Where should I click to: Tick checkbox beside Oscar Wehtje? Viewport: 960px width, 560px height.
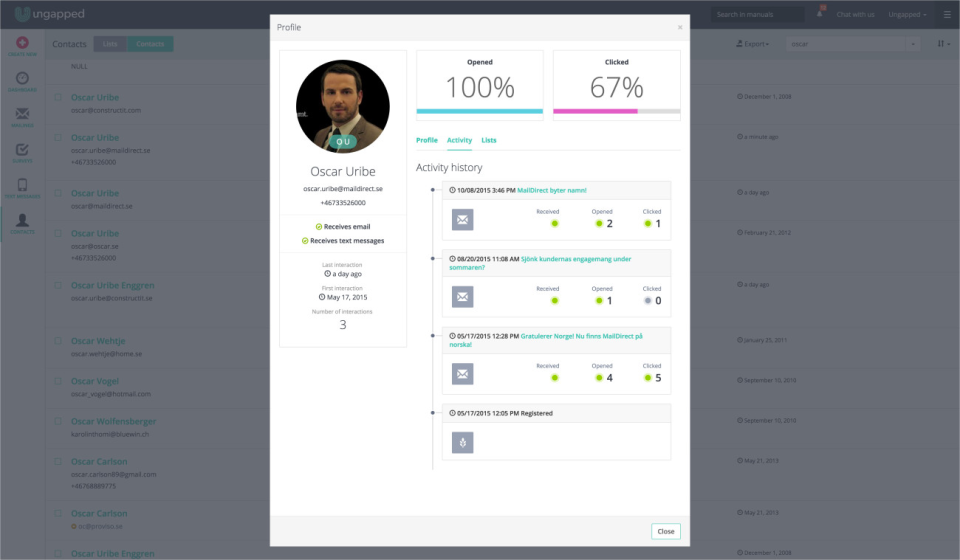pos(58,341)
